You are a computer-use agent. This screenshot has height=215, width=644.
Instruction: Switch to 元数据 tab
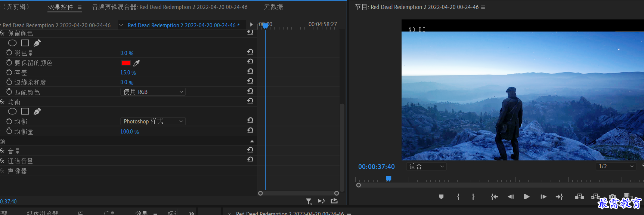tap(273, 7)
